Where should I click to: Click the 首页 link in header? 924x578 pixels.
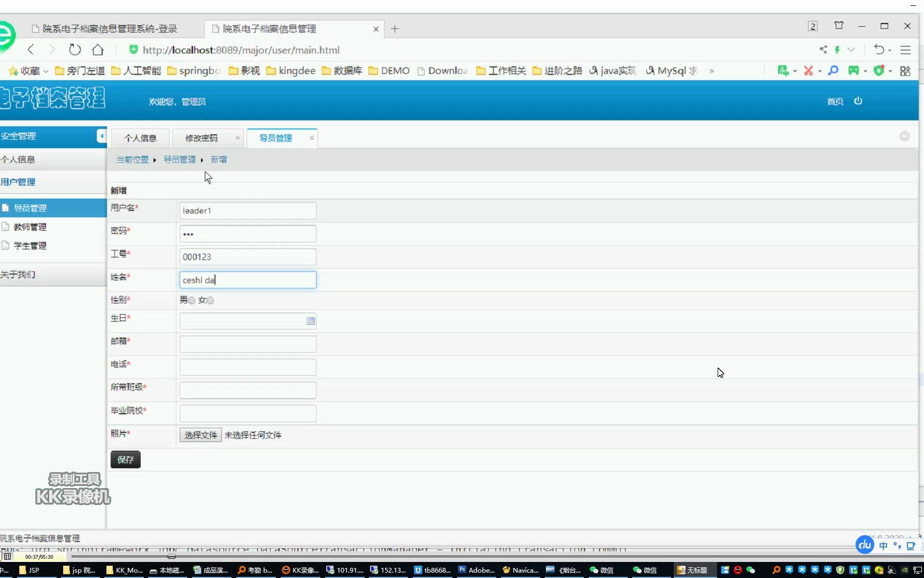click(x=835, y=102)
